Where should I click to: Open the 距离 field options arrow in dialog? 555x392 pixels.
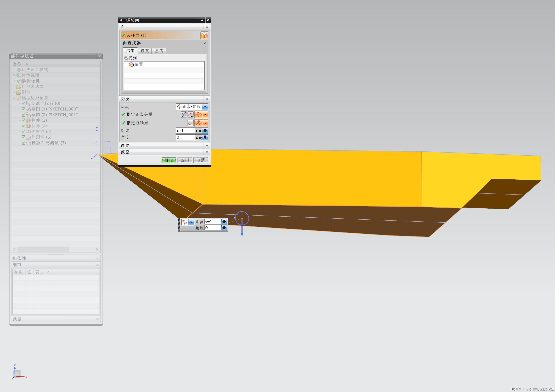205,131
